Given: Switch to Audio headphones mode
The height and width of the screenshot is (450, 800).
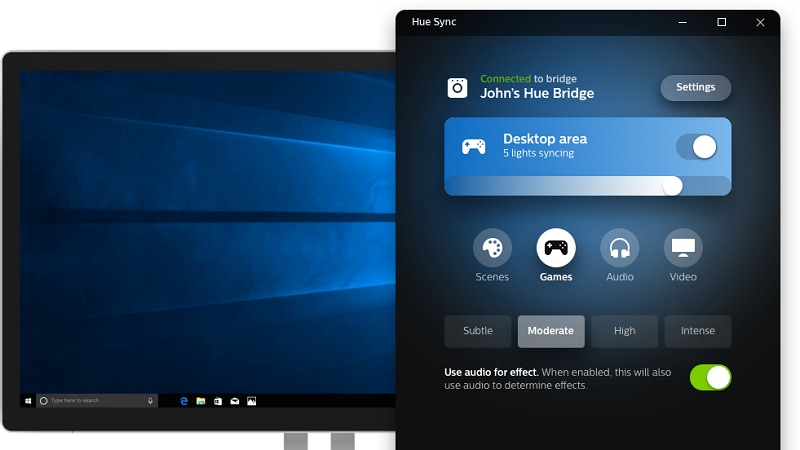Looking at the screenshot, I should (x=620, y=248).
